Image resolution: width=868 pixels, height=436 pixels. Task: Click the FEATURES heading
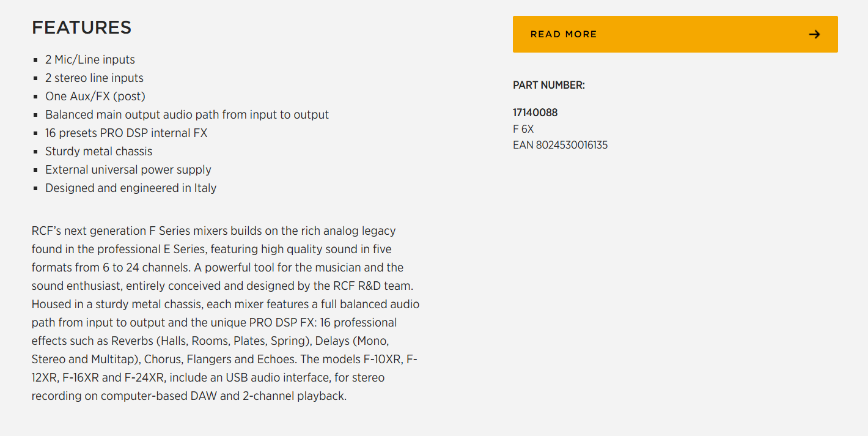tap(81, 28)
